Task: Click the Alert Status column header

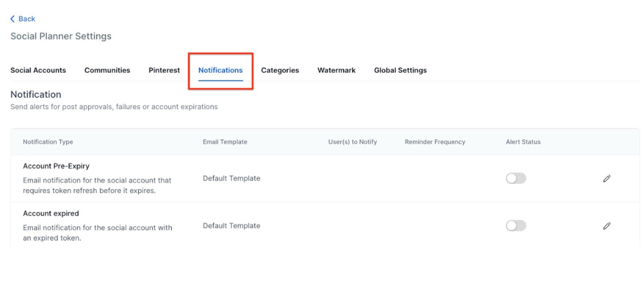Action: point(523,142)
